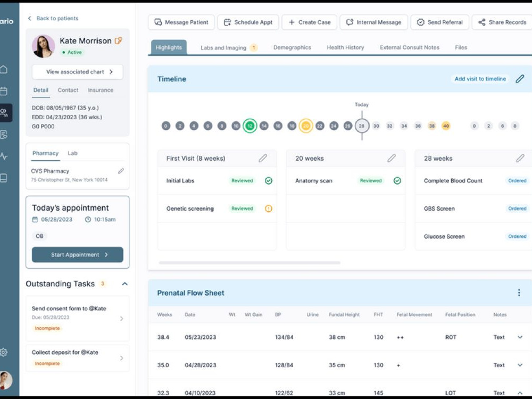532x399 pixels.
Task: Edit the CVS Pharmacy entry pencil icon
Action: point(121,171)
